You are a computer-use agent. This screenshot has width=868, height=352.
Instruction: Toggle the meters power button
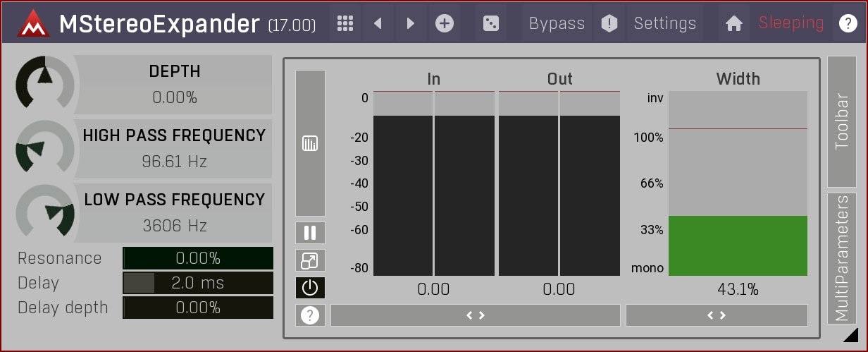coord(310,288)
